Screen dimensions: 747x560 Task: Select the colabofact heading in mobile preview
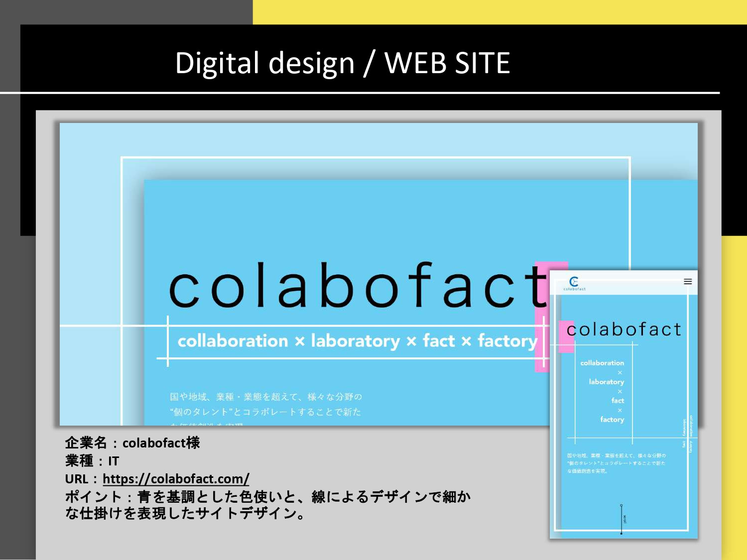(x=624, y=330)
